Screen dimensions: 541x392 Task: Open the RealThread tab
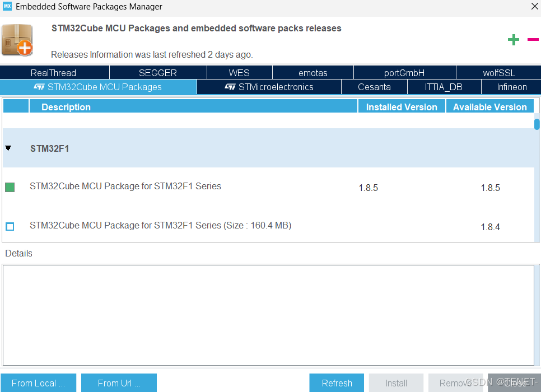click(x=54, y=72)
